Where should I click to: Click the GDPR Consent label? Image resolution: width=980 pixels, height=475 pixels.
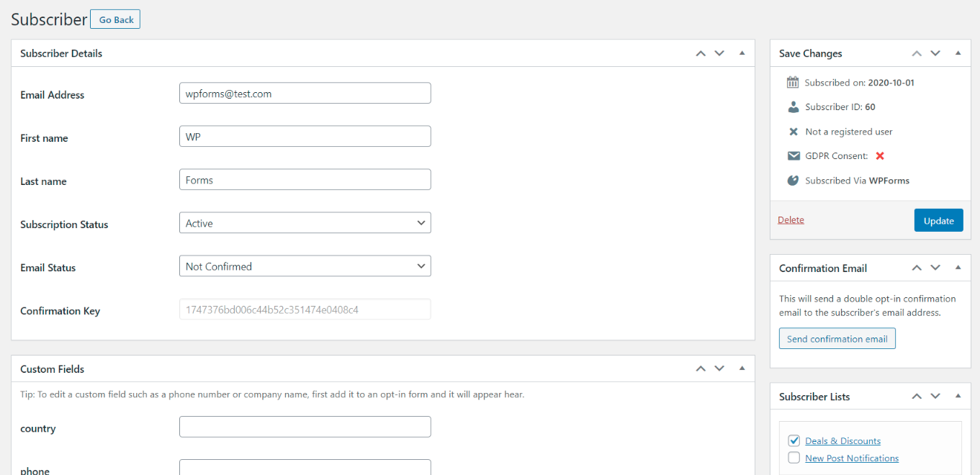[837, 156]
